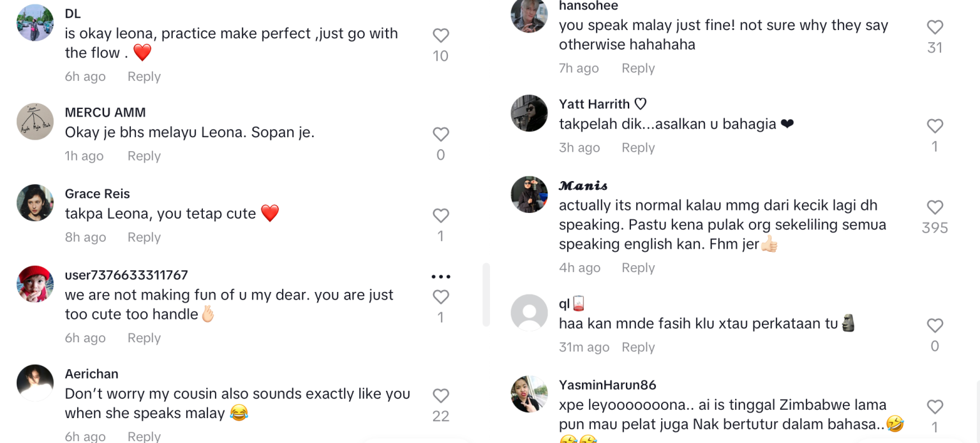980x443 pixels.
Task: Like Aerichan's comment
Action: tap(441, 394)
